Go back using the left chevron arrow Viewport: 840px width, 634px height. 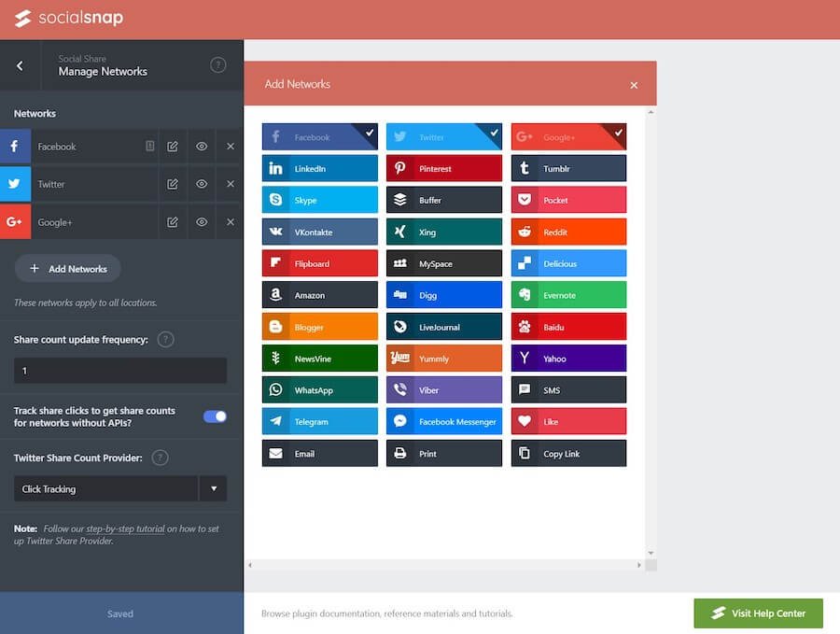20,65
